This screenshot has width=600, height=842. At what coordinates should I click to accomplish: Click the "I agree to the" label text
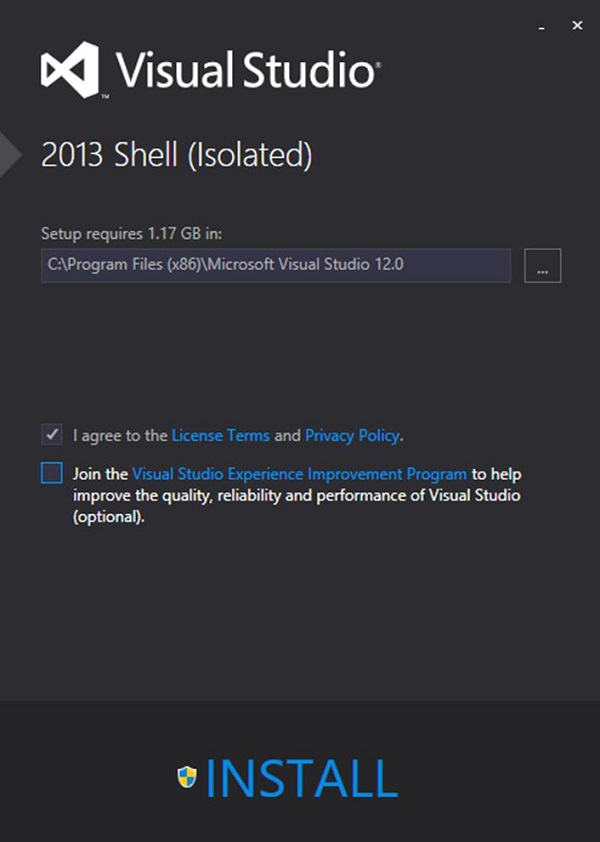tap(120, 436)
